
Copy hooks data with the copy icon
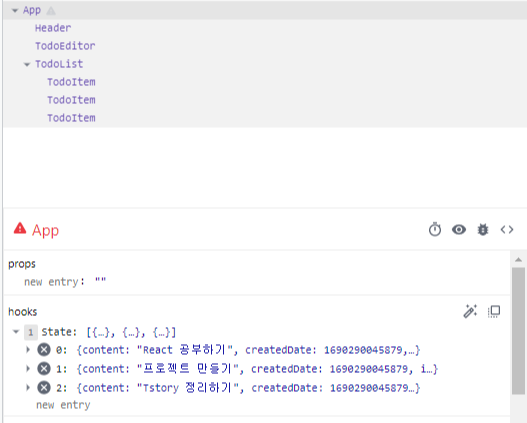point(494,311)
